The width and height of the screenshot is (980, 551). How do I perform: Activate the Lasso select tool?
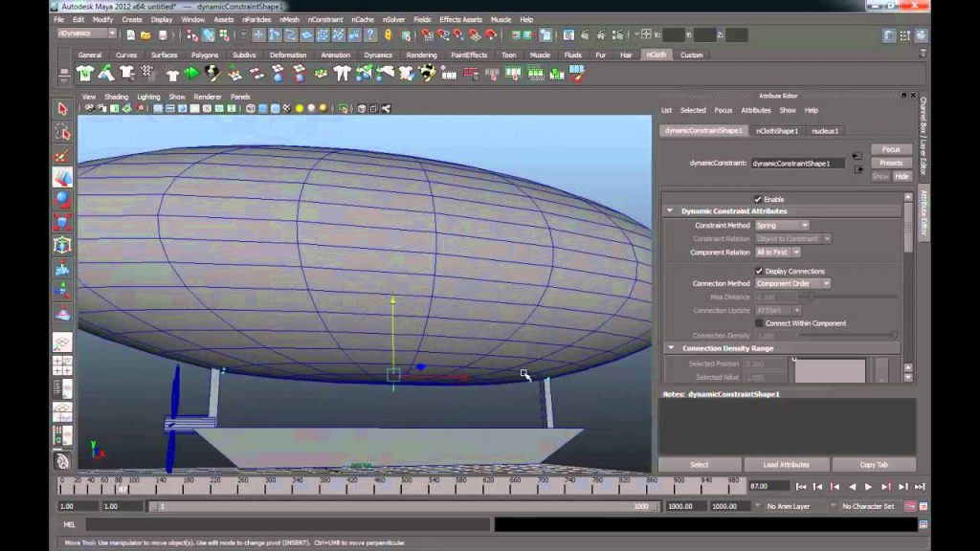pyautogui.click(x=62, y=132)
